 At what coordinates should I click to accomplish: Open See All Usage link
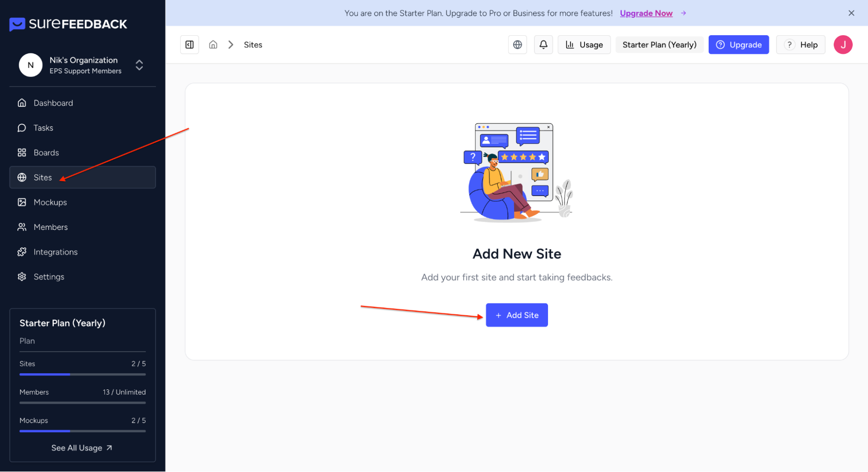(82, 448)
